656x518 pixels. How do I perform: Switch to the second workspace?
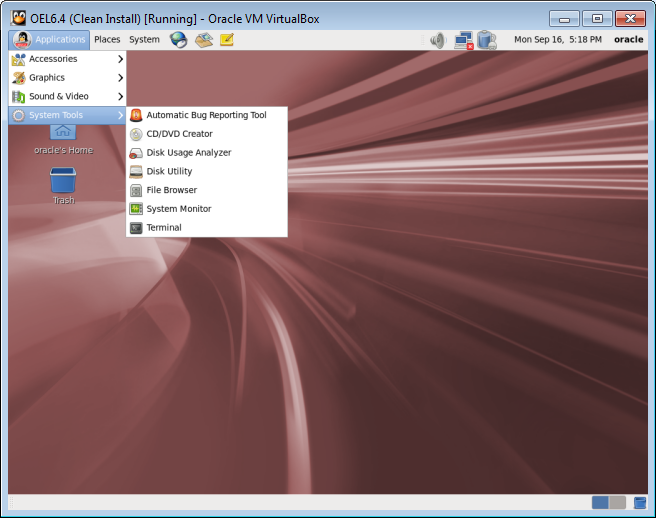[618, 503]
